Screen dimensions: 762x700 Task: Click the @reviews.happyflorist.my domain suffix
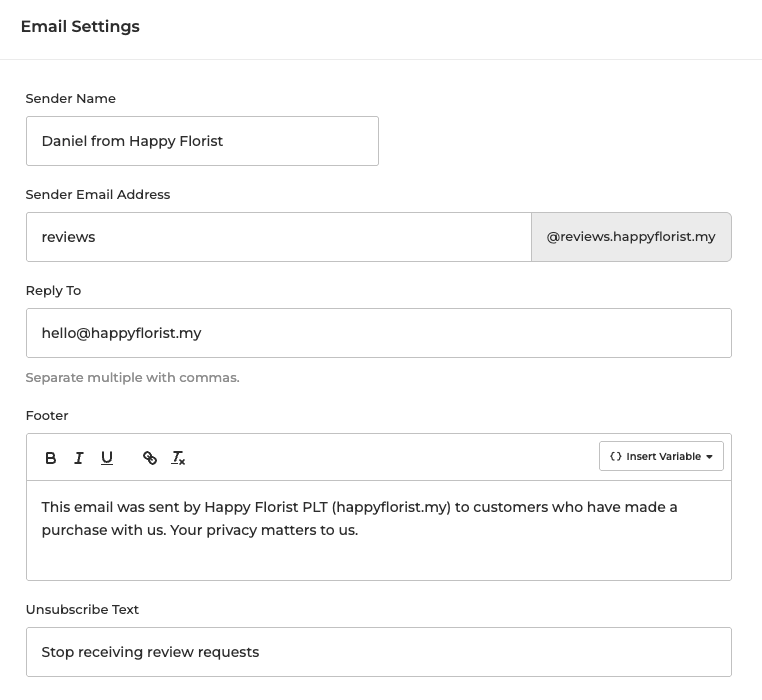tap(631, 237)
